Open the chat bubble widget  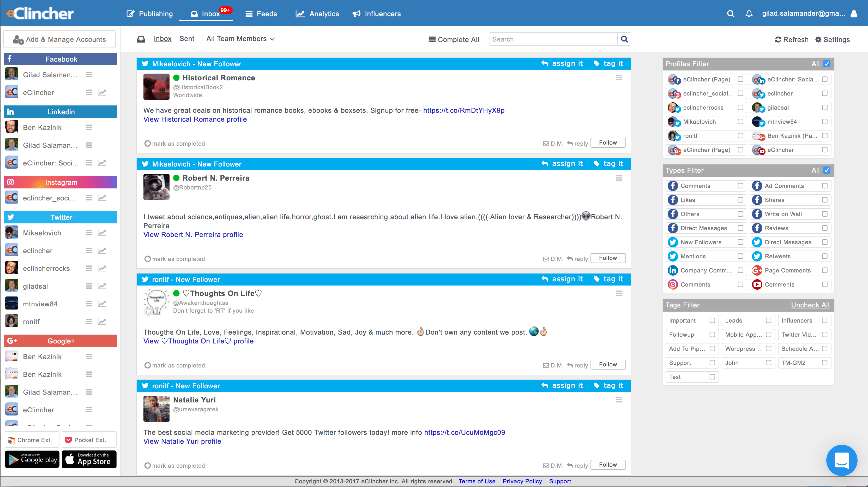[841, 460]
